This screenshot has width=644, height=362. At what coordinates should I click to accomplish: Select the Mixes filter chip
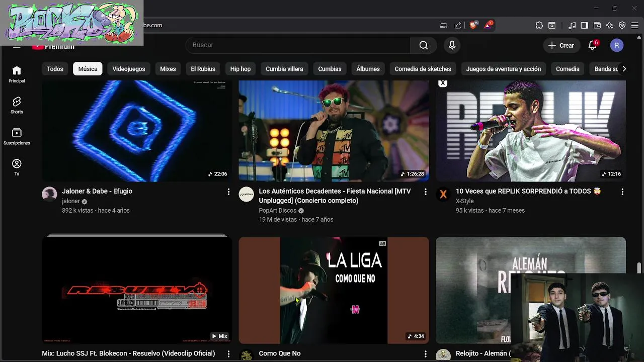tap(168, 69)
